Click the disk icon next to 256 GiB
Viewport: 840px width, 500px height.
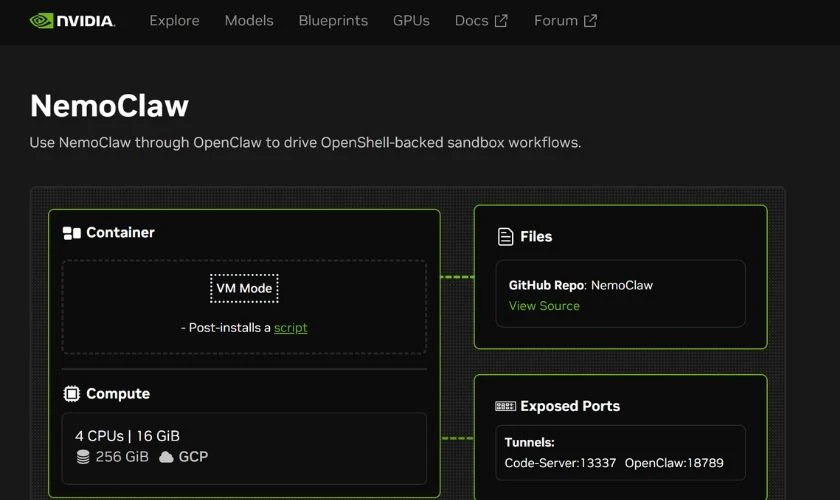83,457
